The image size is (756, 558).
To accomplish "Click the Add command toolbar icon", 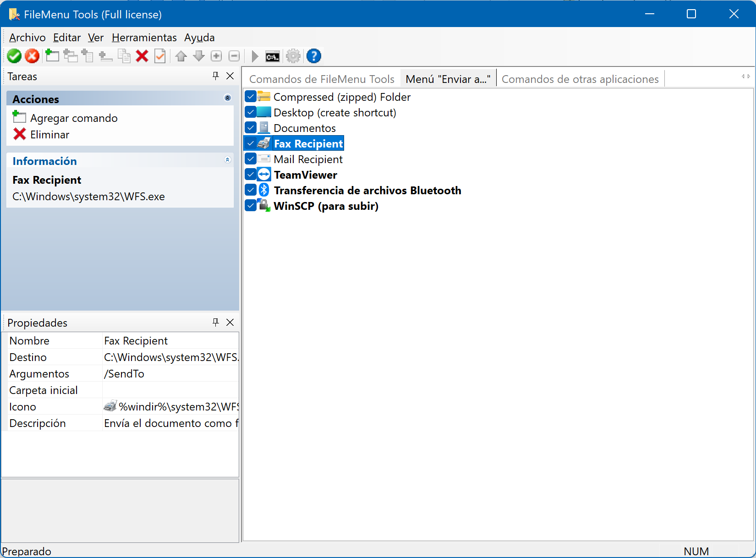I will [x=52, y=56].
